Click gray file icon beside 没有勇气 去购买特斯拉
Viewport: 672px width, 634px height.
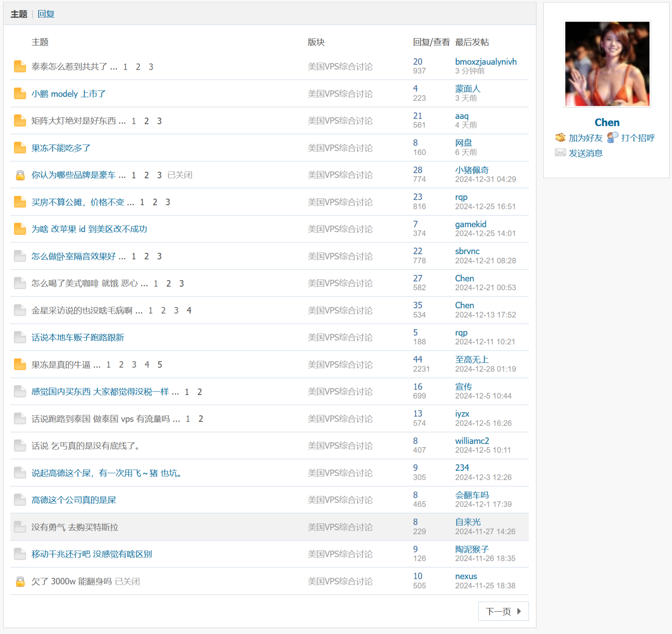pos(20,526)
